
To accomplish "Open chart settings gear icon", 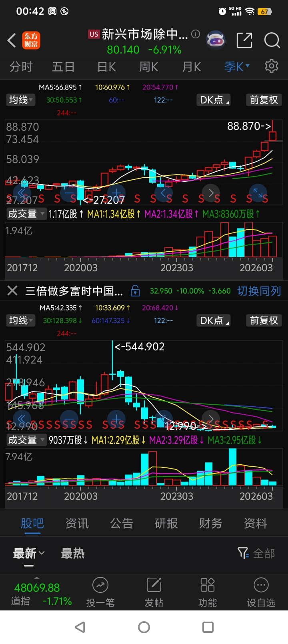I will pos(272,66).
